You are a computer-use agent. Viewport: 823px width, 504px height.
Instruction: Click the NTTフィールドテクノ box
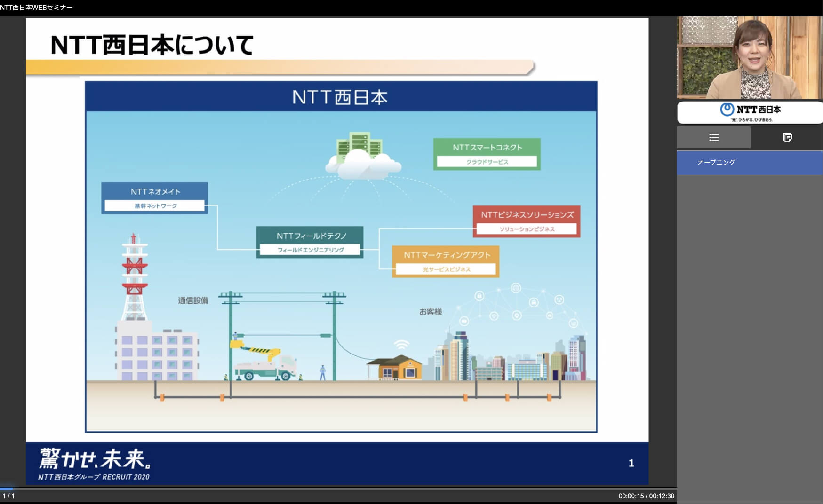pos(310,242)
